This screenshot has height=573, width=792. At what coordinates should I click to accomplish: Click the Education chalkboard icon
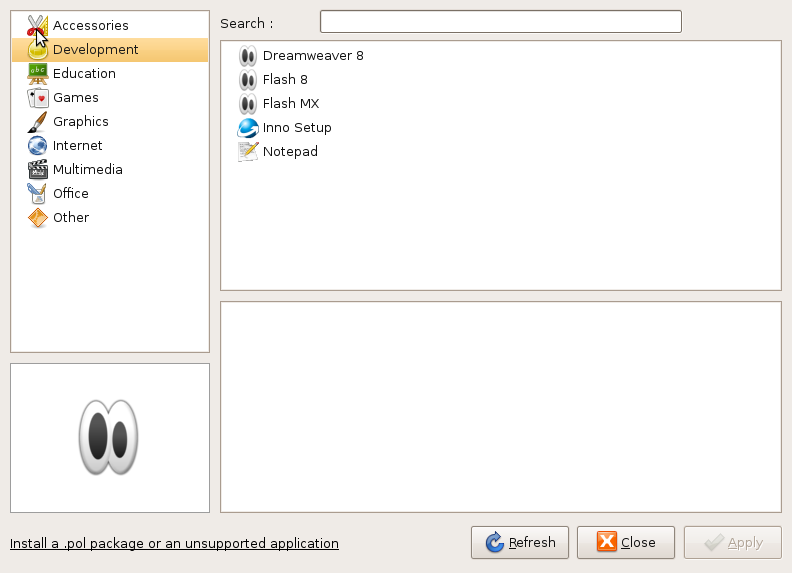[x=37, y=74]
